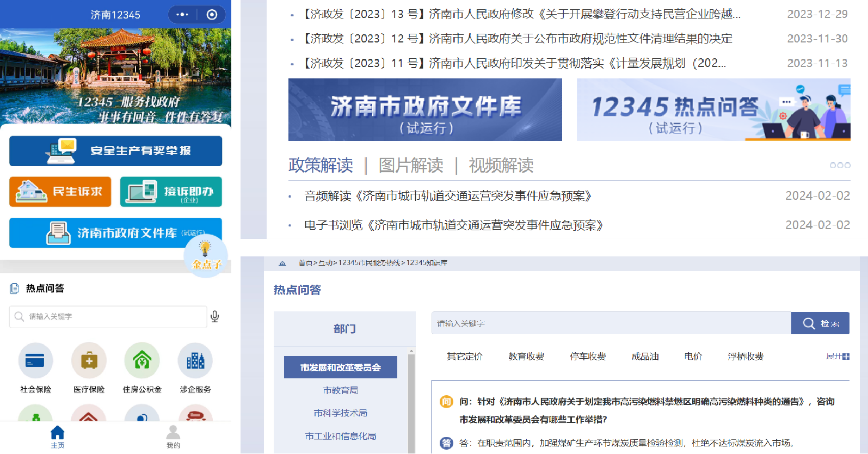868x454 pixels.
Task: Click the keyword search field in mobile app
Action: click(x=109, y=317)
